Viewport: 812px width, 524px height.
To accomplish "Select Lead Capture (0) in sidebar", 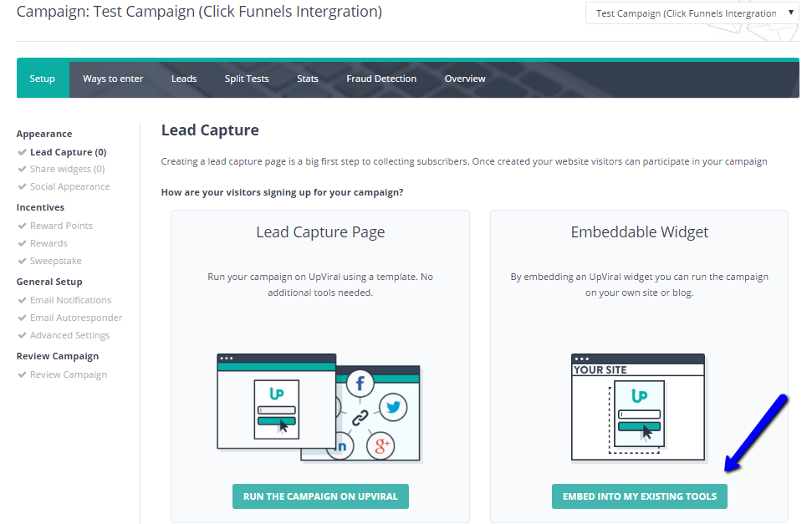I will (x=69, y=152).
